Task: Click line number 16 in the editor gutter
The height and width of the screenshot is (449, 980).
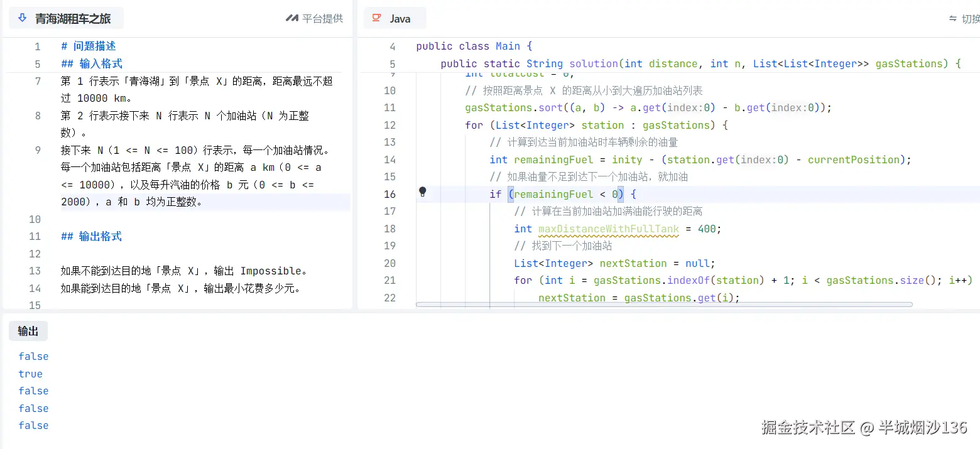Action: click(390, 194)
